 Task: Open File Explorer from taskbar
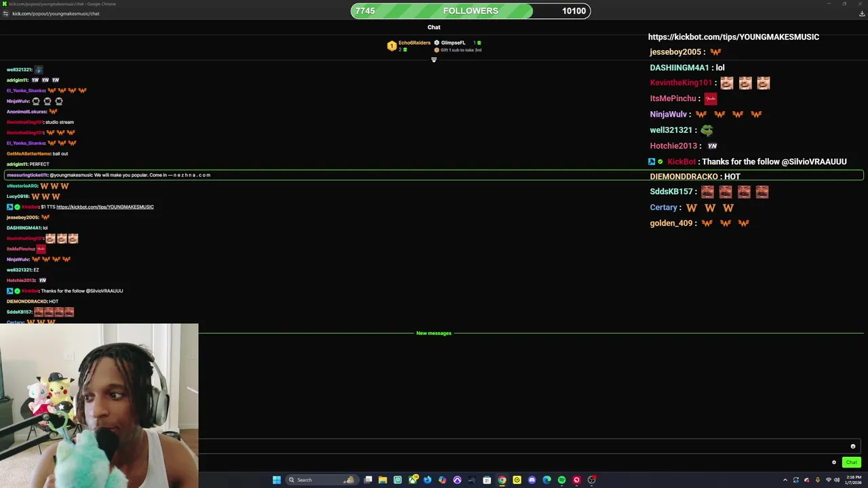[x=382, y=480]
